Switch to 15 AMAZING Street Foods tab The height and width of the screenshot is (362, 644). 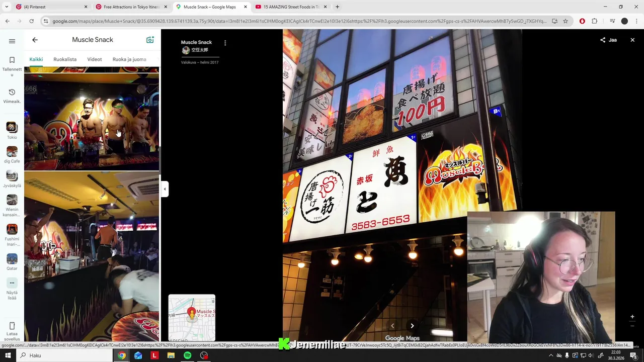click(291, 7)
